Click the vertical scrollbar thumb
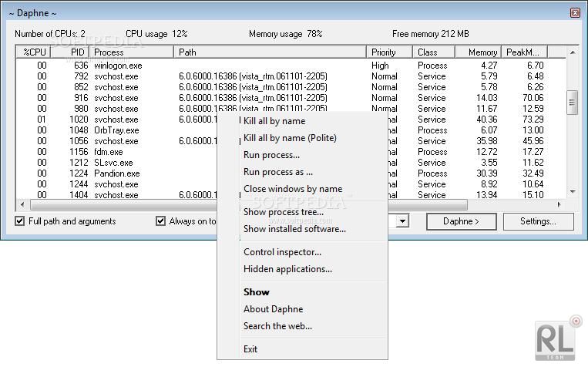This screenshot has height=367, width=588. [x=572, y=102]
